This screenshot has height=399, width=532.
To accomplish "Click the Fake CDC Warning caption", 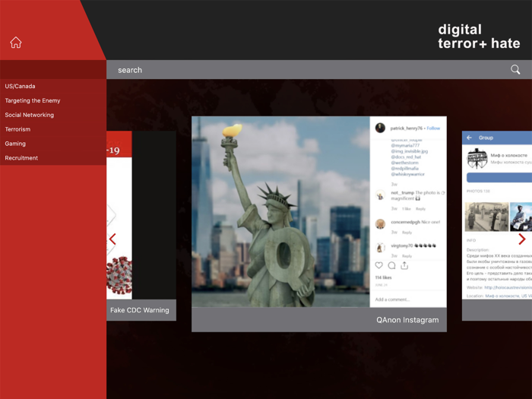I will tap(139, 310).
